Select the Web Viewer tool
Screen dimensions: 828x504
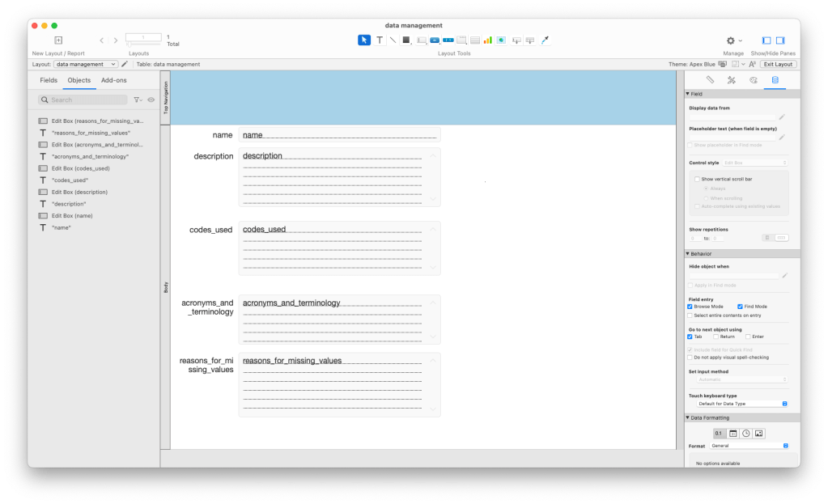click(501, 40)
